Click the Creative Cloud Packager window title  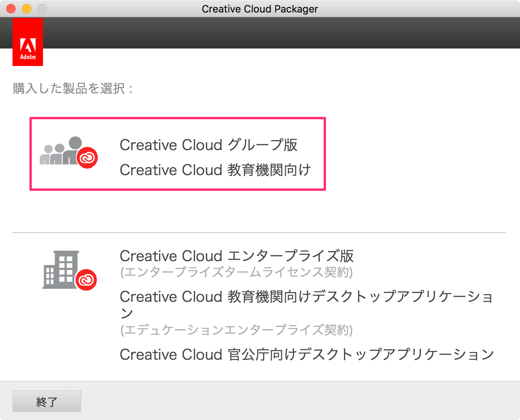click(x=260, y=9)
